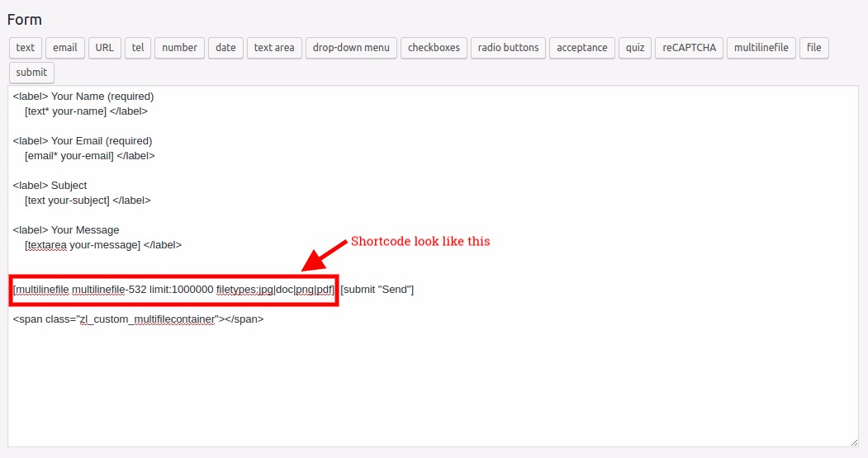Click the [submit "Send"] shortcode
The image size is (868, 458).
tap(377, 290)
